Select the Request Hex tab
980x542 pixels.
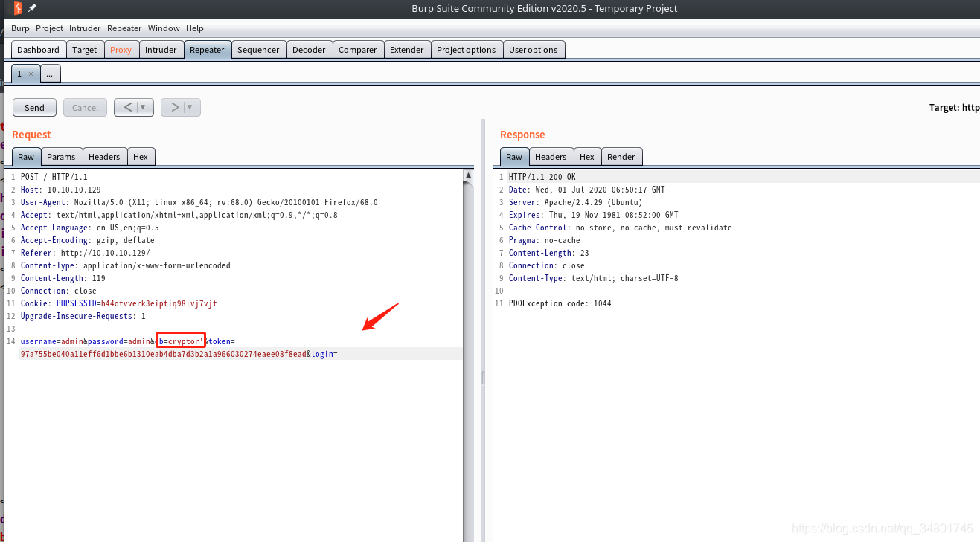[141, 157]
